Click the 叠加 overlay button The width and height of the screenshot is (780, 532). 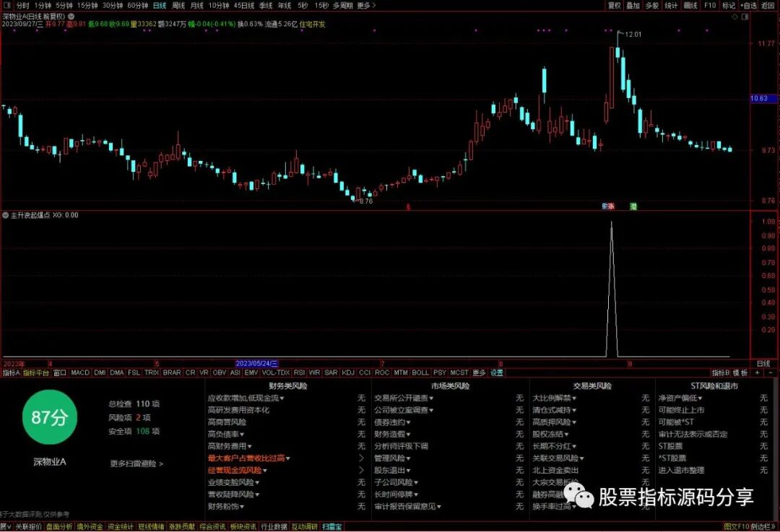click(x=633, y=6)
